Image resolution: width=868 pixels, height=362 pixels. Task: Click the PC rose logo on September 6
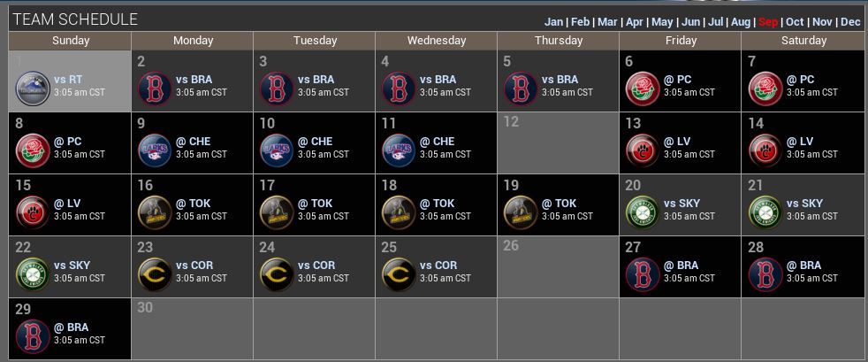(643, 89)
